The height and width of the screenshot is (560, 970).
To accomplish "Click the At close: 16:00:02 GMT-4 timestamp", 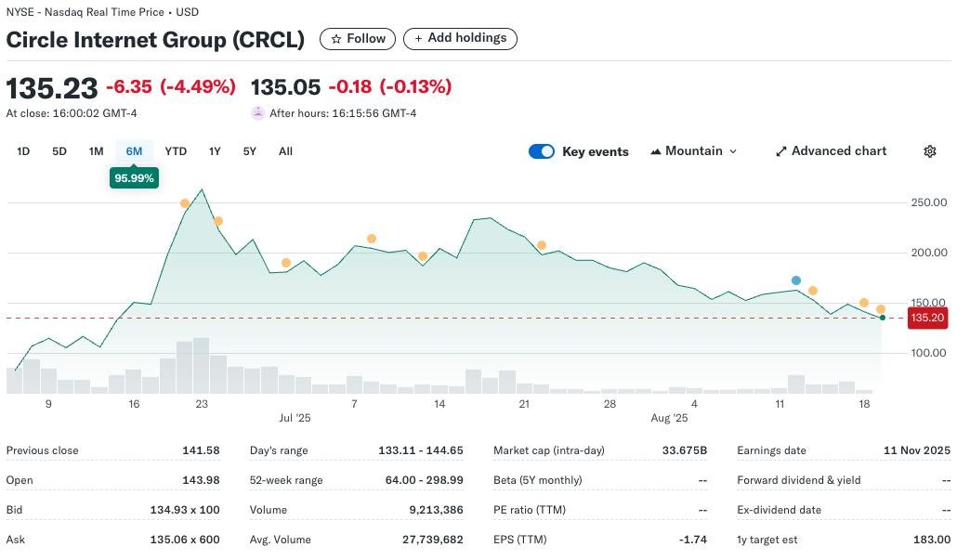I will tap(72, 113).
